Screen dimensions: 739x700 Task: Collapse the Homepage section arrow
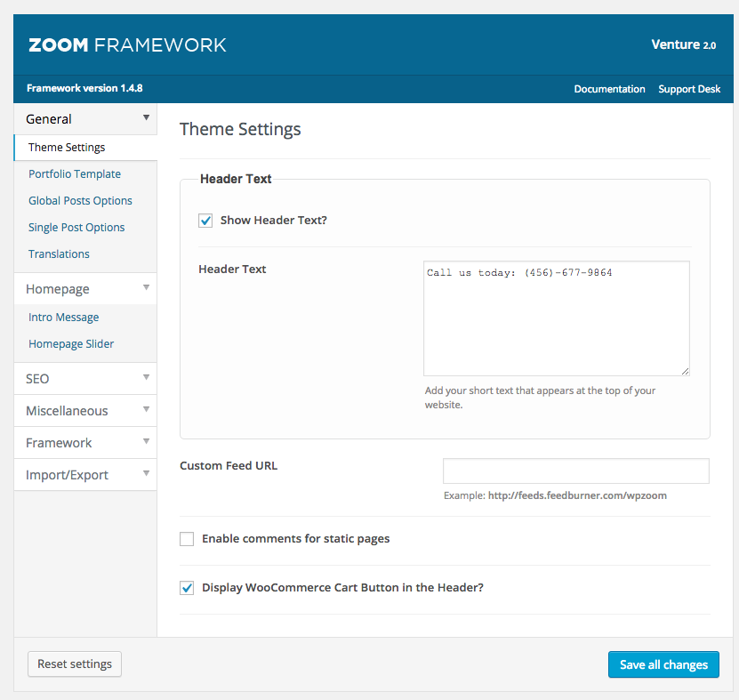point(146,288)
